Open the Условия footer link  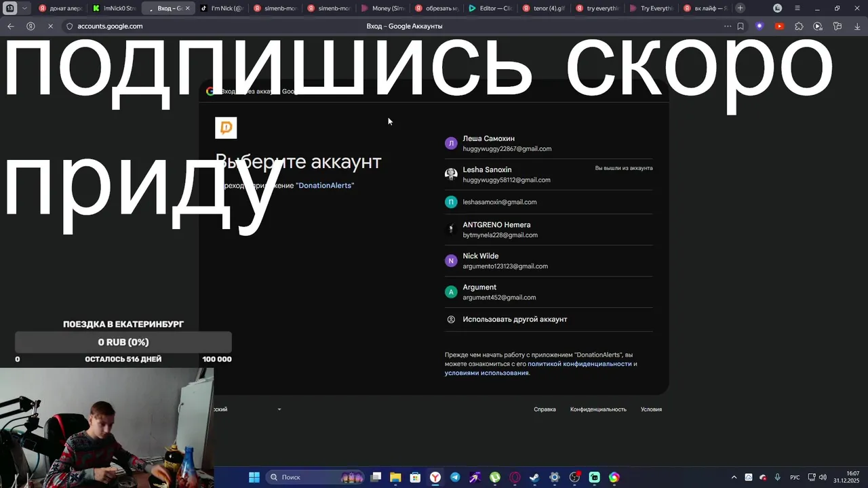click(x=651, y=409)
